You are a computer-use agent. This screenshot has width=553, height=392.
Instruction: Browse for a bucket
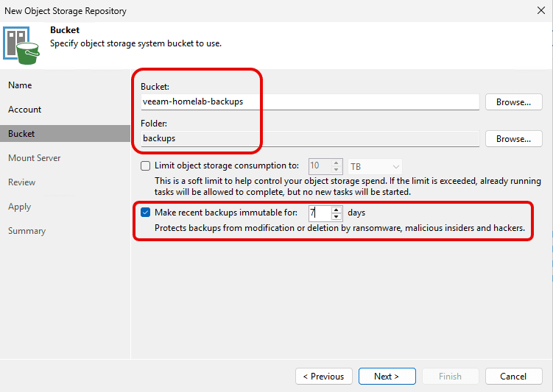(x=513, y=102)
